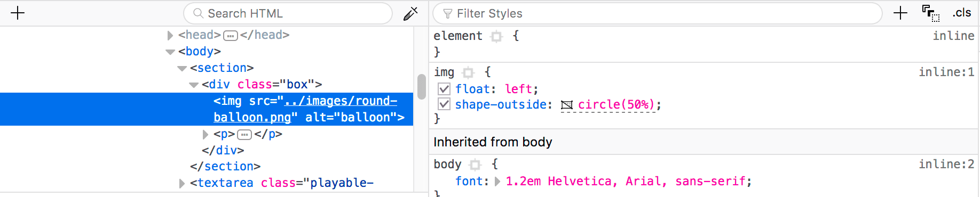Screen dimensions: 980x197
Task: Click the body selector in rules
Action: click(x=447, y=164)
